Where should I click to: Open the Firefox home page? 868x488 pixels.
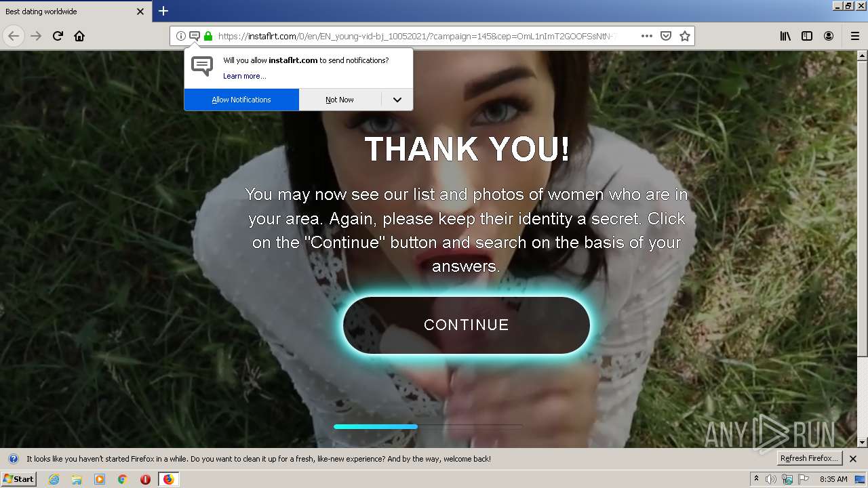[x=79, y=36]
